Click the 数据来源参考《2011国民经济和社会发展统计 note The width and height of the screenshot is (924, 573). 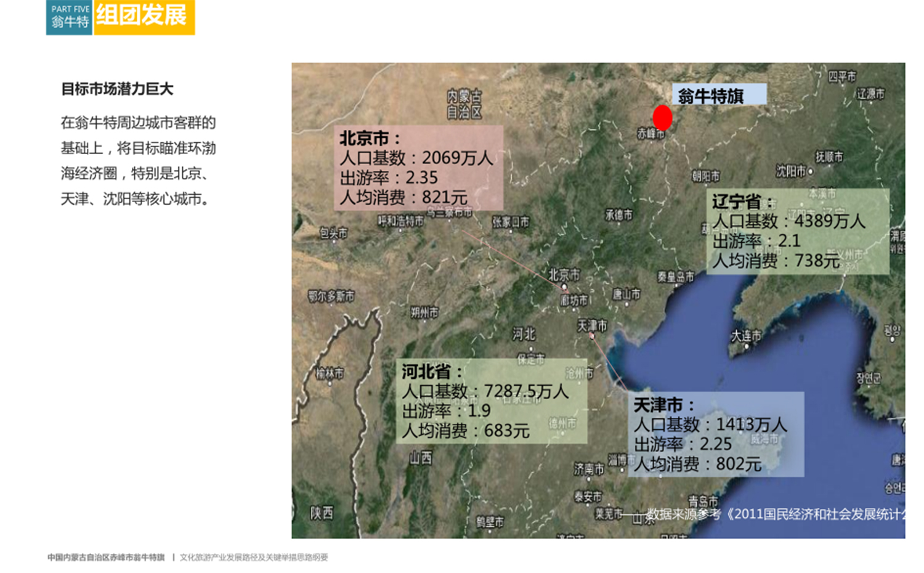(775, 514)
